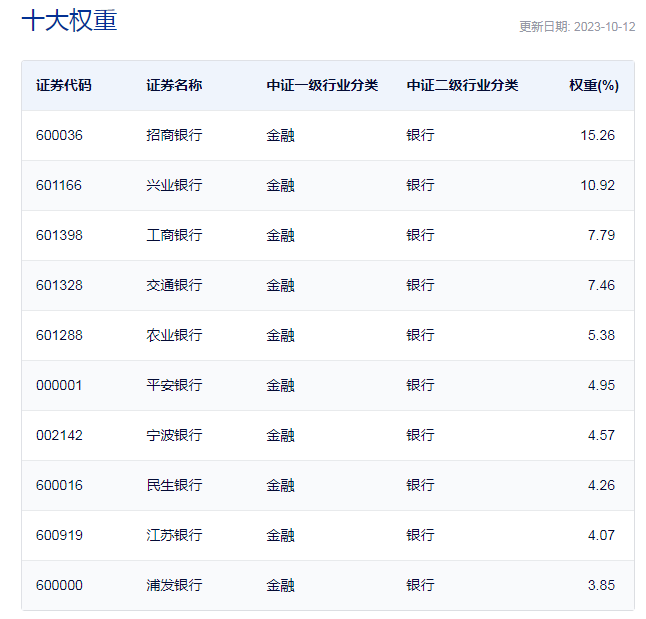Select the name 交通银行
The image size is (646, 619).
click(174, 285)
